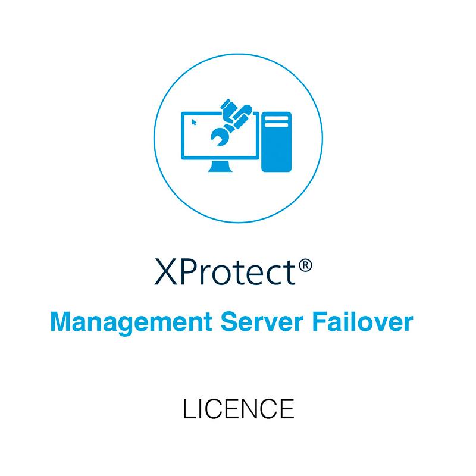Click the robotic arm's upper joint block

[228, 107]
